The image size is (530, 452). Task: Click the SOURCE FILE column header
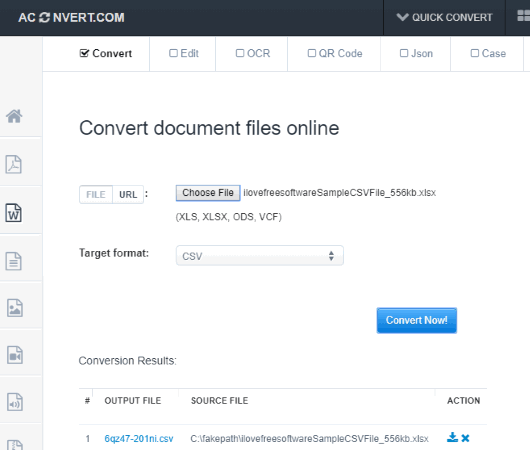tap(219, 401)
